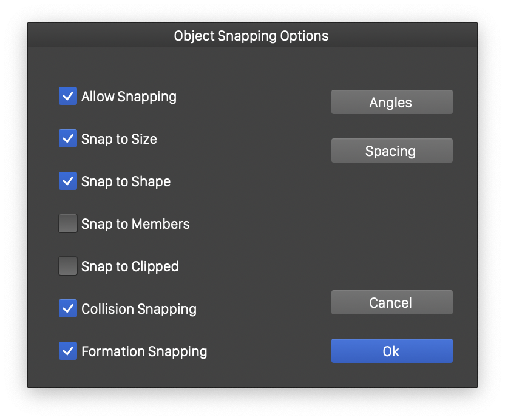This screenshot has width=505, height=420.
Task: Untick the Formation Snapping checkbox
Action: (68, 351)
